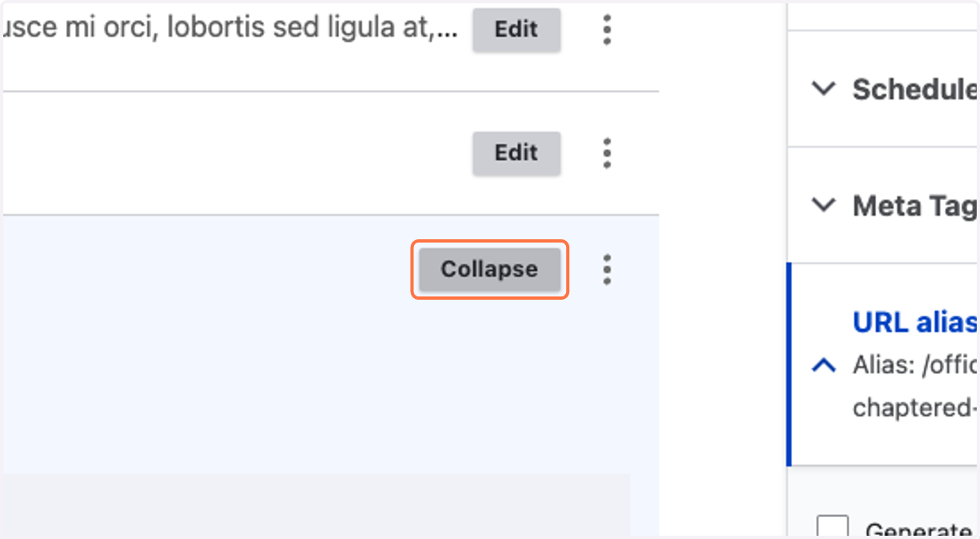Click the empty light-blue area of the expanded row

[204, 343]
